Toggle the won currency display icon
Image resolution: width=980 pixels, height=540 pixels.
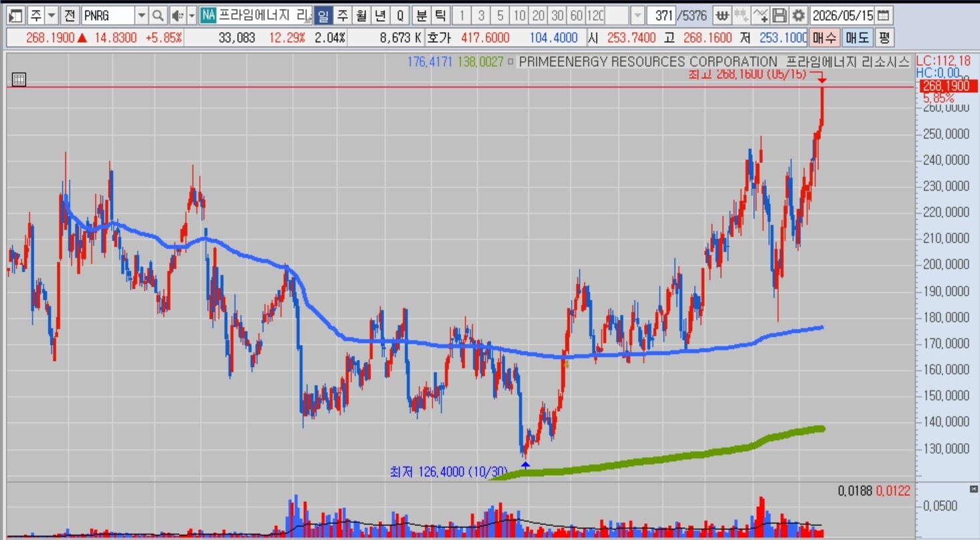(721, 15)
